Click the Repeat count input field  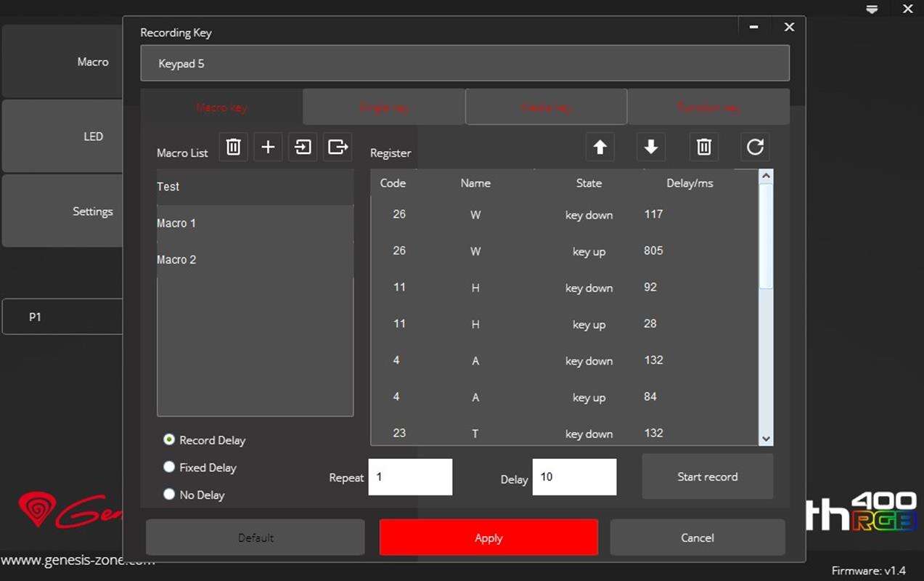tap(410, 477)
